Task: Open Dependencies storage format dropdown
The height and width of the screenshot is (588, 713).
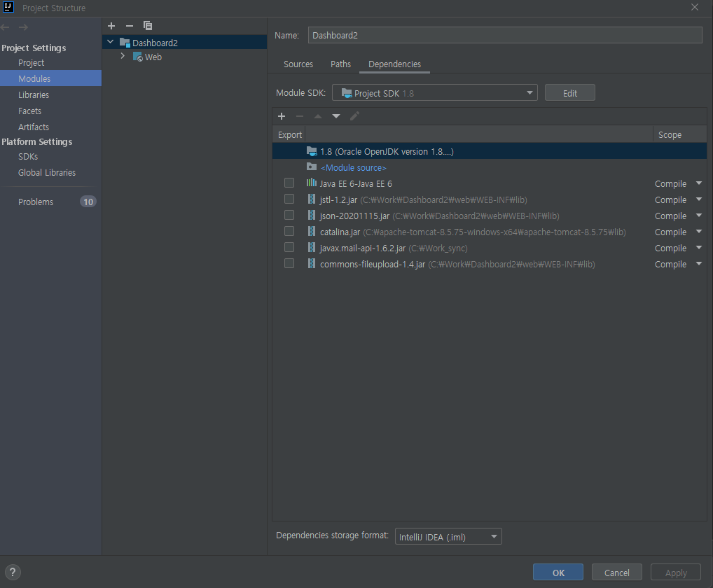Action: click(448, 537)
